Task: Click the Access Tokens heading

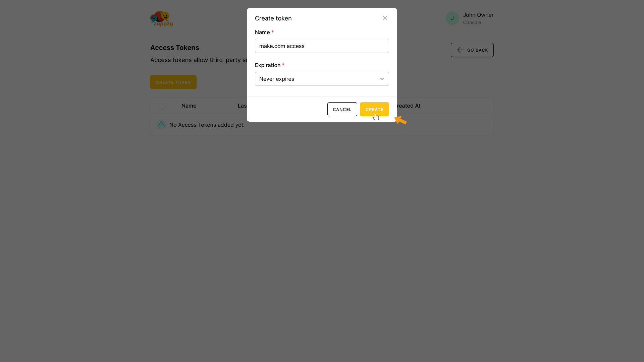Action: pyautogui.click(x=174, y=48)
